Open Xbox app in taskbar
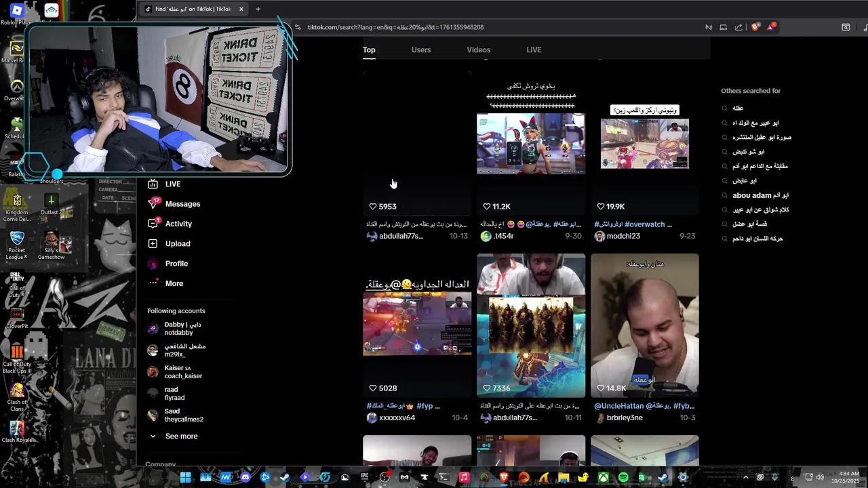 point(603,477)
